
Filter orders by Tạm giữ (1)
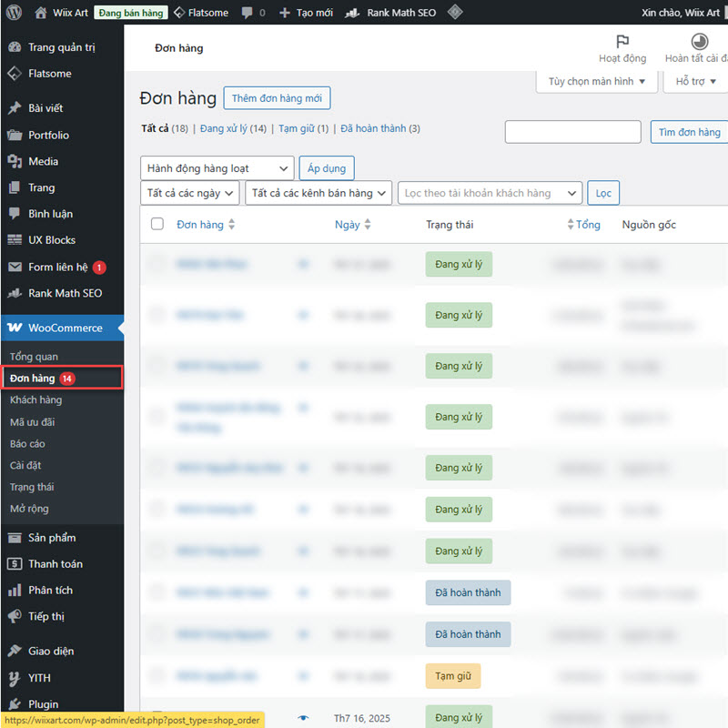(x=303, y=128)
